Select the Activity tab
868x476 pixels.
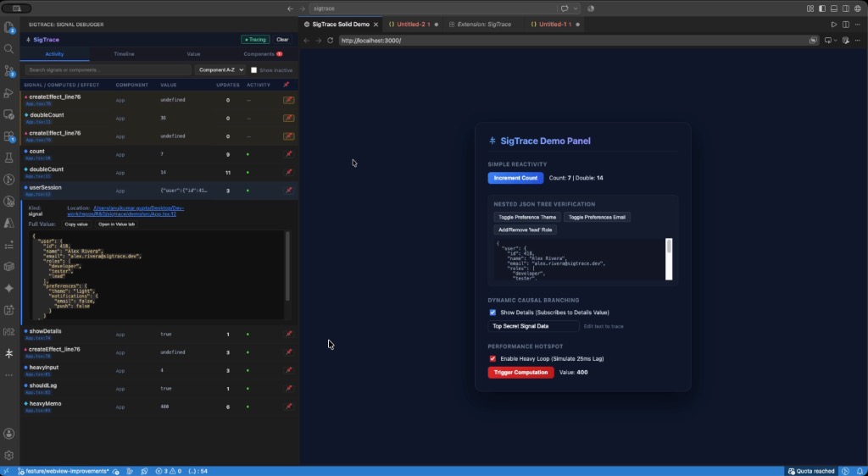coord(54,54)
